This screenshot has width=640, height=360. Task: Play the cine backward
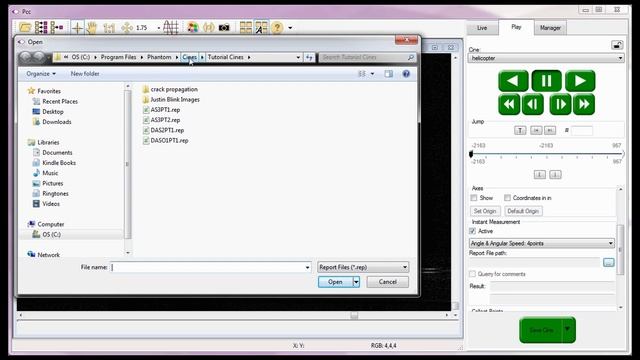(x=513, y=81)
